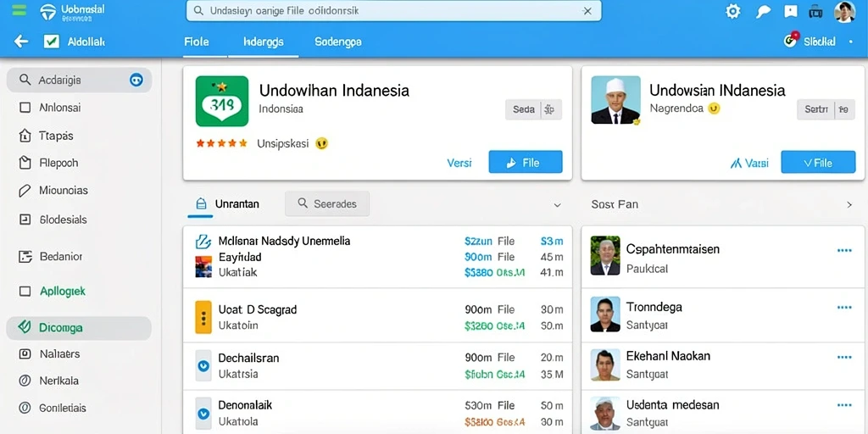This screenshot has width=868, height=434.
Task: Toggle Dechailsran row dropdown icon
Action: click(203, 365)
